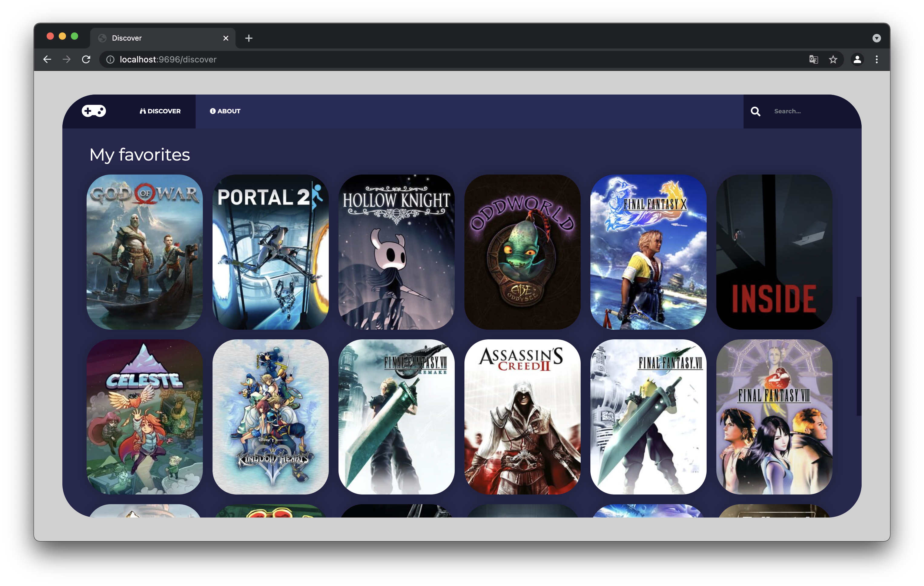Viewport: 924px width, 586px height.
Task: Select the Hollow Knight game card
Action: [x=396, y=252]
